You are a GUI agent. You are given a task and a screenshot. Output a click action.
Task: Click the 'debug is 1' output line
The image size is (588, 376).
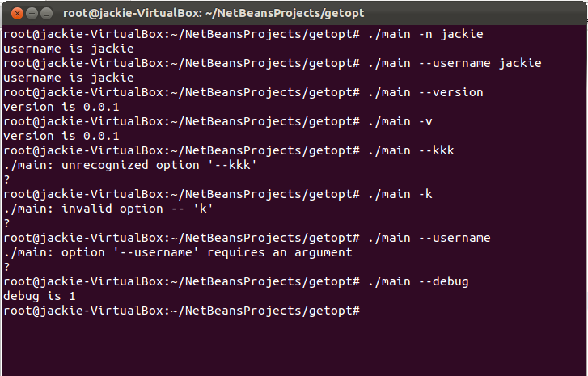point(40,296)
